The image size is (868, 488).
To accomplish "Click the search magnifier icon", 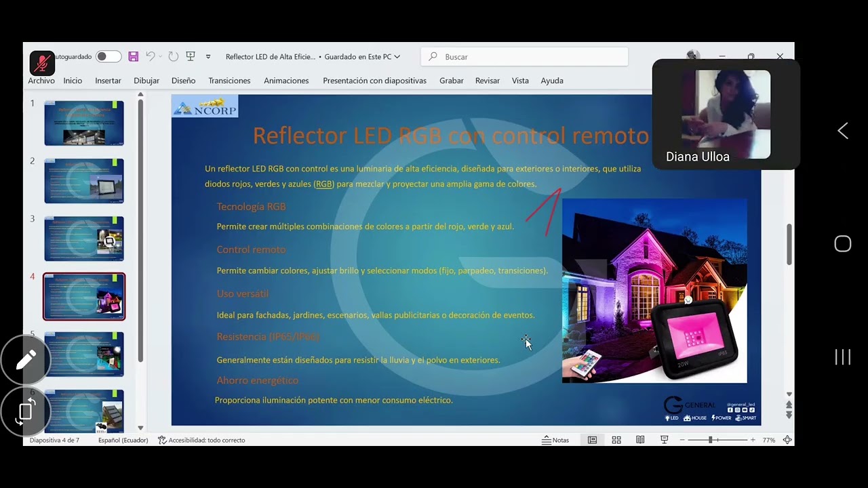I will [433, 57].
